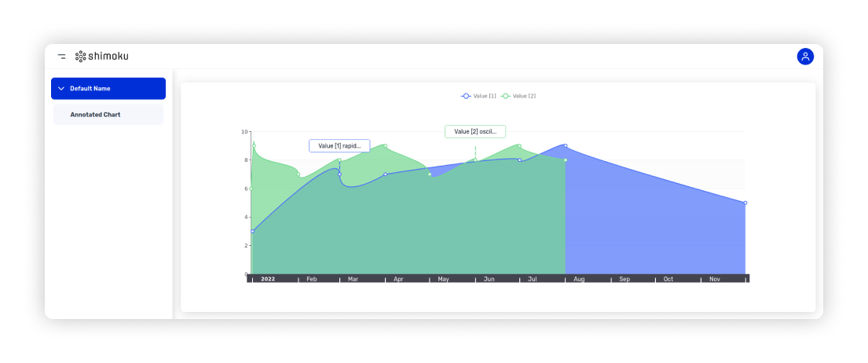Click the shimoku logo
This screenshot has height=363, width=868.
[x=102, y=57]
